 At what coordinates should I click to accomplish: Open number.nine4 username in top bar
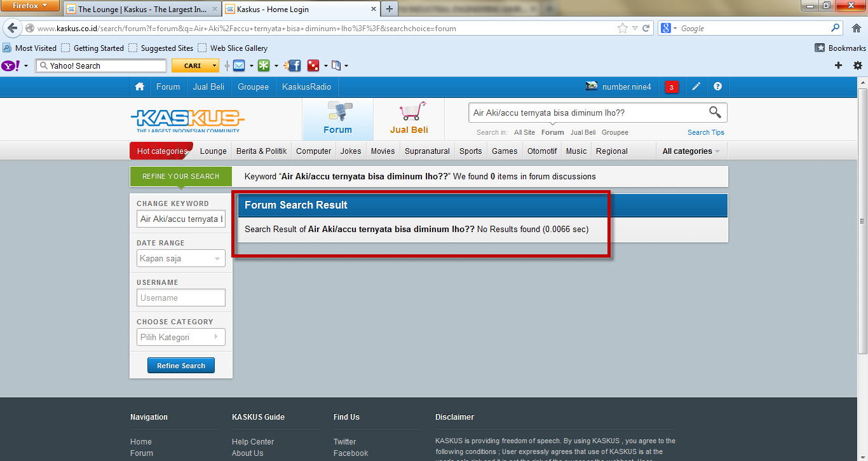[x=627, y=87]
